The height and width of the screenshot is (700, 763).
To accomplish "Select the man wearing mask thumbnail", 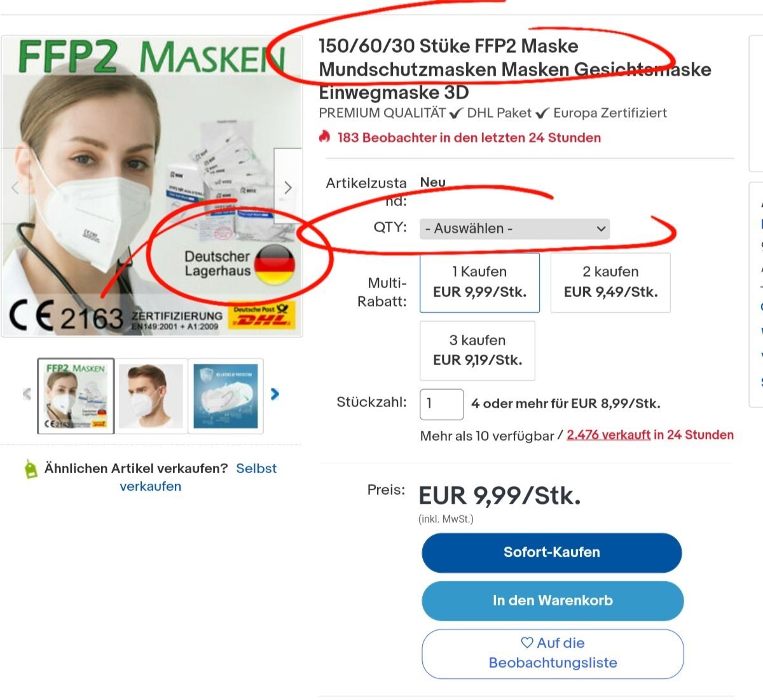I will click(x=151, y=395).
